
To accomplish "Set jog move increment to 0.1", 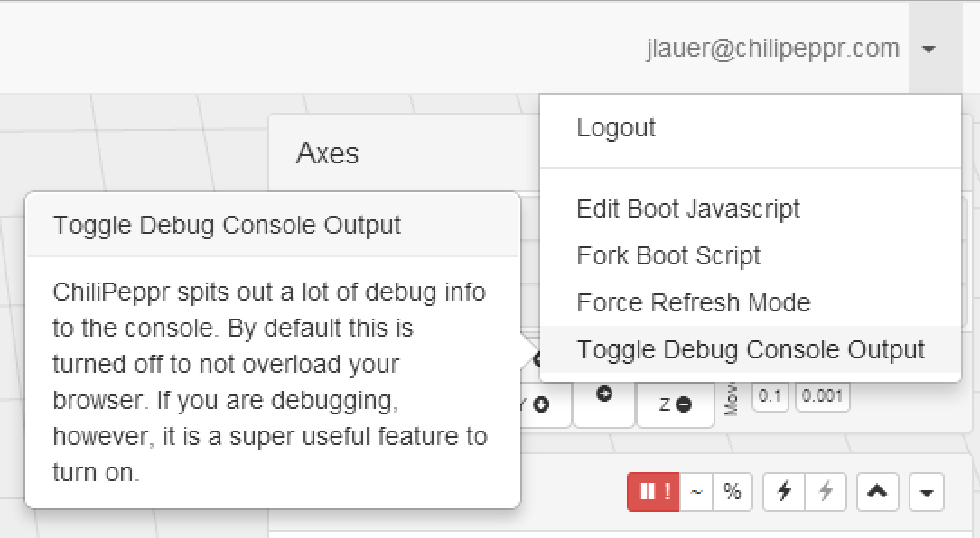I will pyautogui.click(x=770, y=396).
